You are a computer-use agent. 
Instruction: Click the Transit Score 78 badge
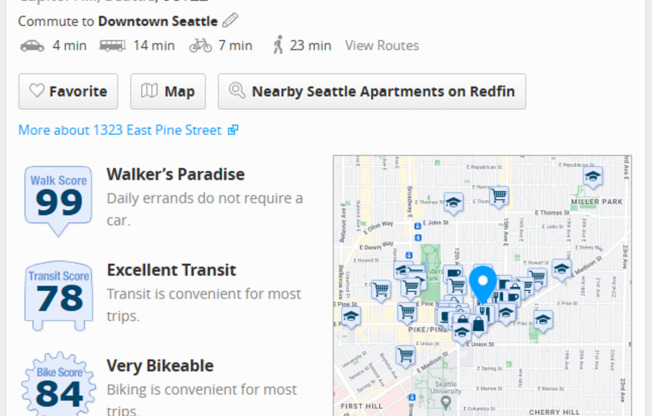click(x=59, y=296)
